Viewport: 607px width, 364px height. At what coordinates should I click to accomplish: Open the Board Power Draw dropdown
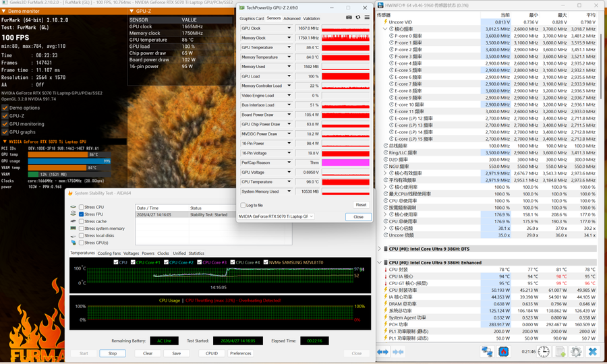click(x=289, y=115)
